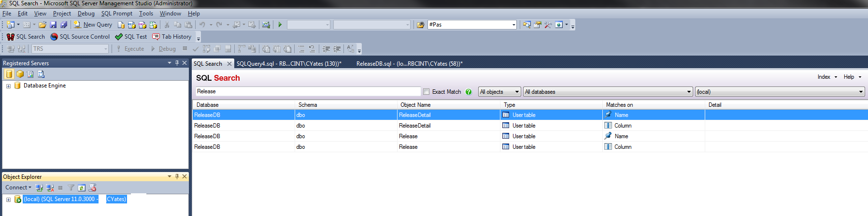The height and width of the screenshot is (216, 868).
Task: Open Tab History
Action: click(172, 37)
